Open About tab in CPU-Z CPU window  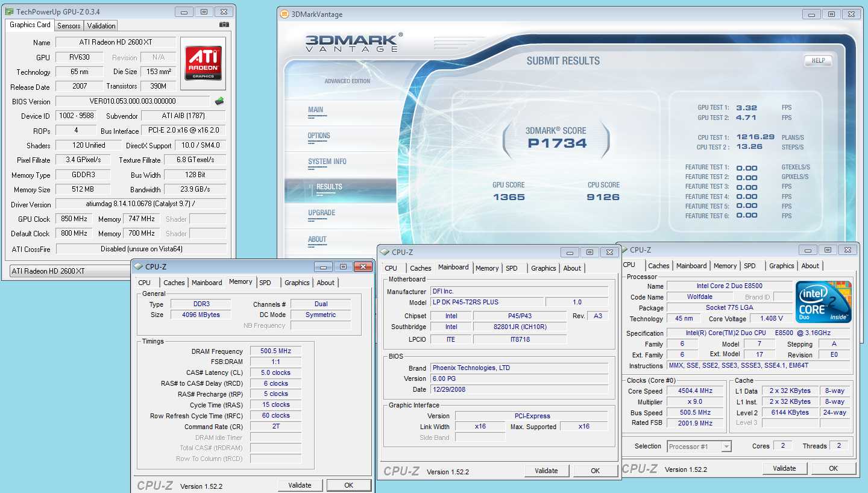point(810,266)
